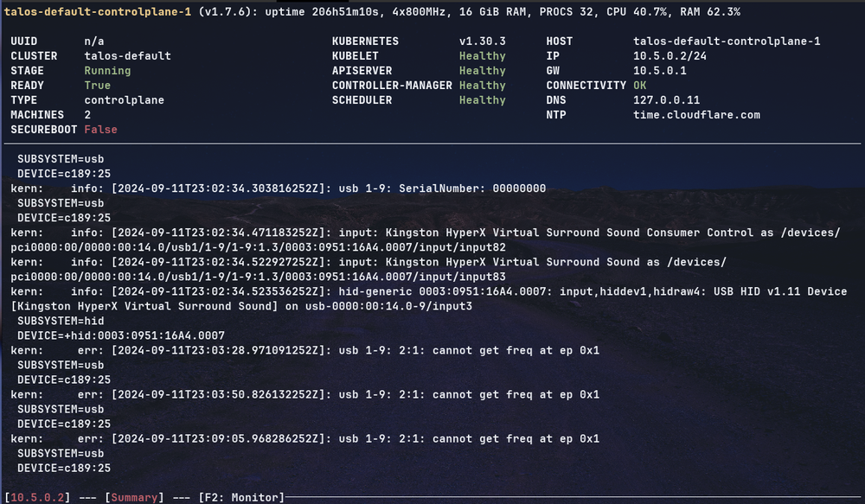Click the RAM 62.3% header reading
The height and width of the screenshot is (504, 865).
[708, 11]
